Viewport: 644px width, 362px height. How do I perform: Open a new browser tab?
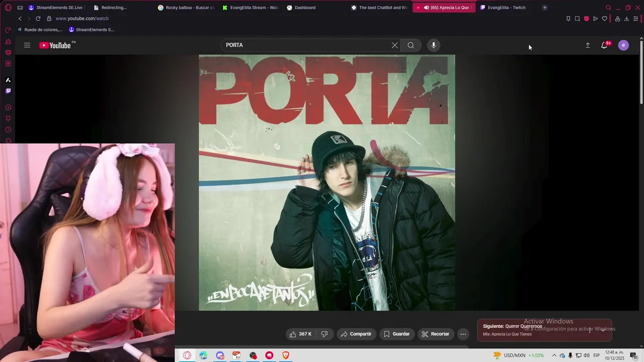544,8
